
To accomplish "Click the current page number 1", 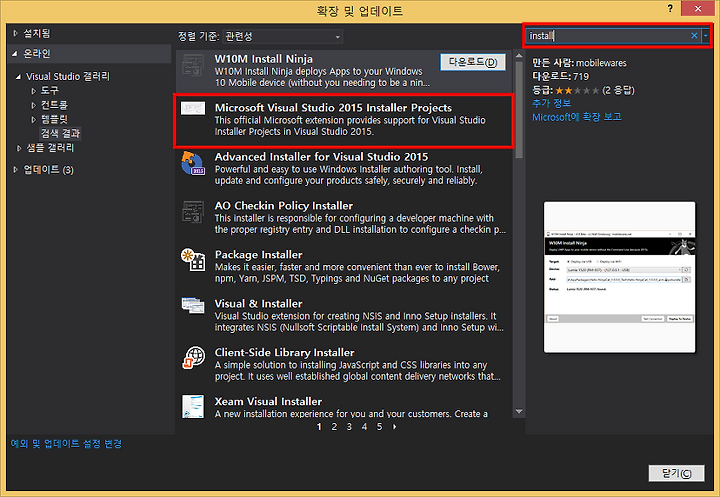I will 319,427.
